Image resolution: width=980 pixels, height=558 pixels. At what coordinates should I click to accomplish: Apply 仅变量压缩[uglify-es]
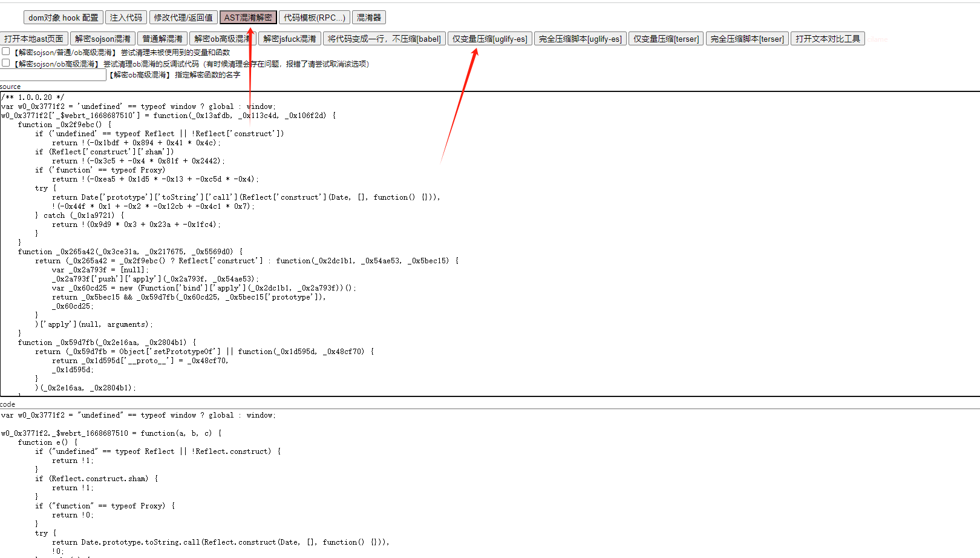click(489, 38)
